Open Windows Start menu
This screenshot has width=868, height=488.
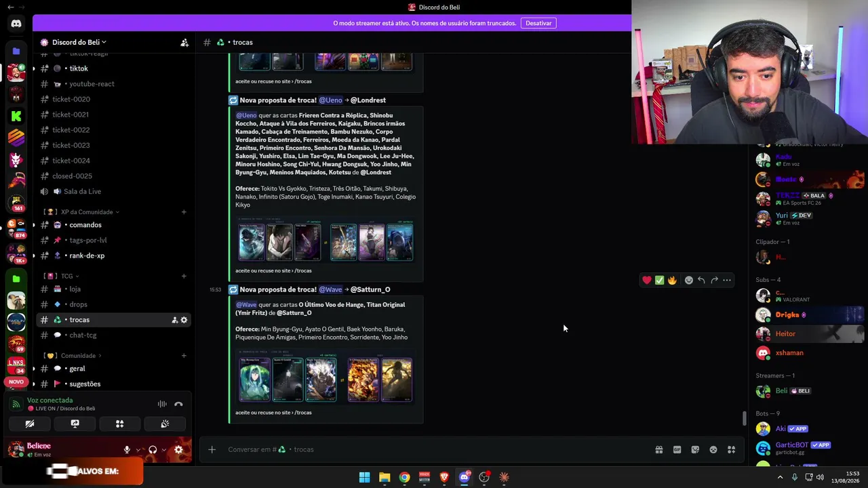pyautogui.click(x=364, y=477)
